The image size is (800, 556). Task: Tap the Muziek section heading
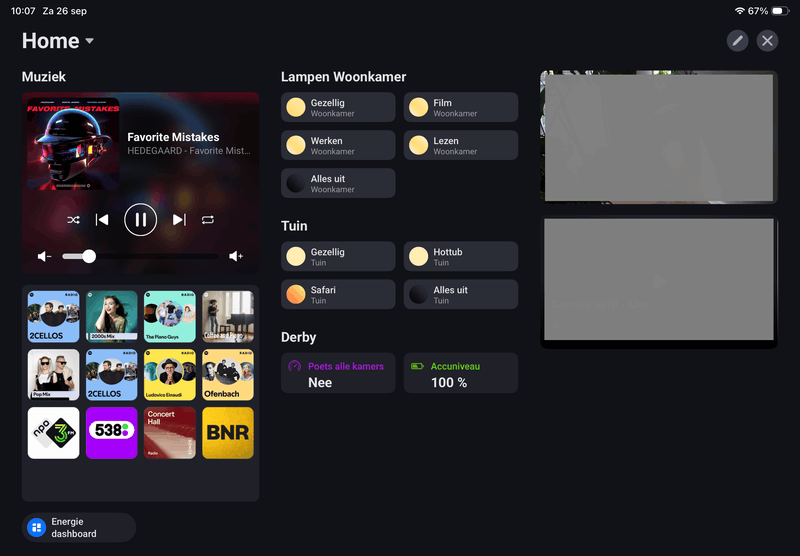pyautogui.click(x=43, y=77)
